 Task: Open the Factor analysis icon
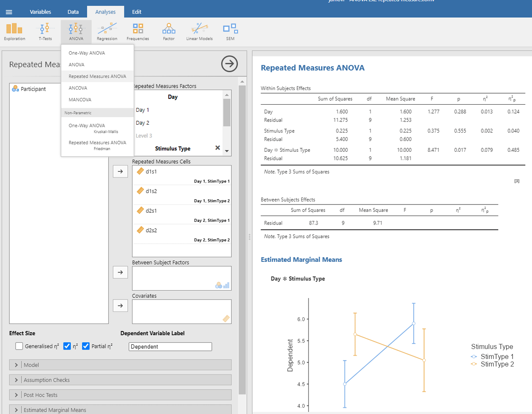(x=168, y=32)
